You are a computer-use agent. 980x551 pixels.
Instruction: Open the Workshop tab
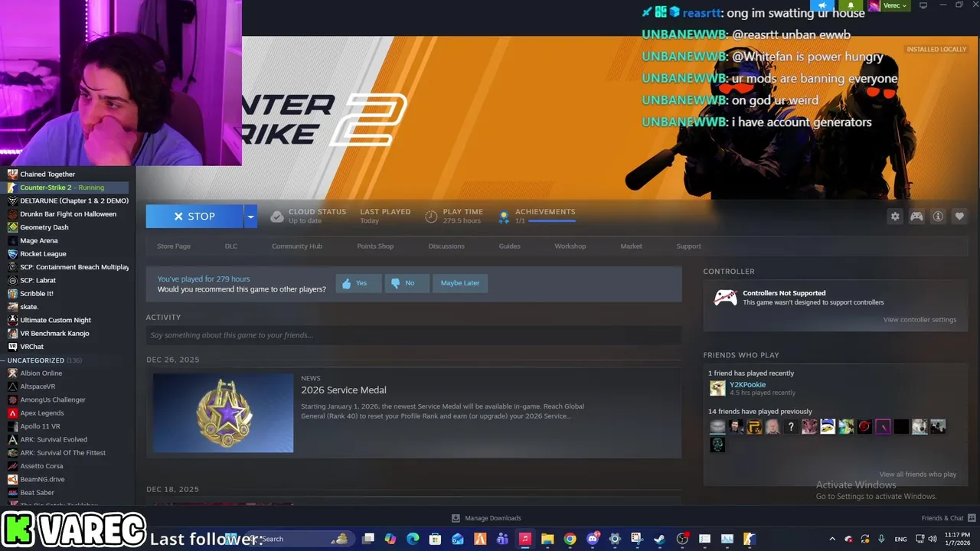pyautogui.click(x=570, y=246)
